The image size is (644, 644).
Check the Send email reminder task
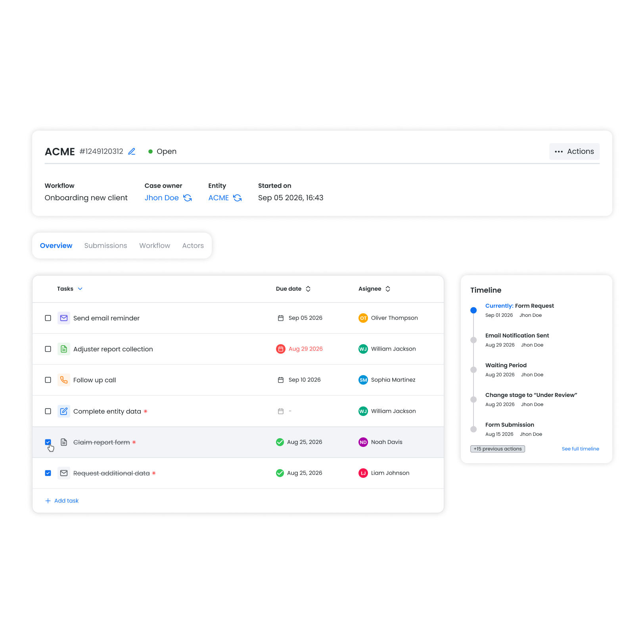(x=48, y=318)
